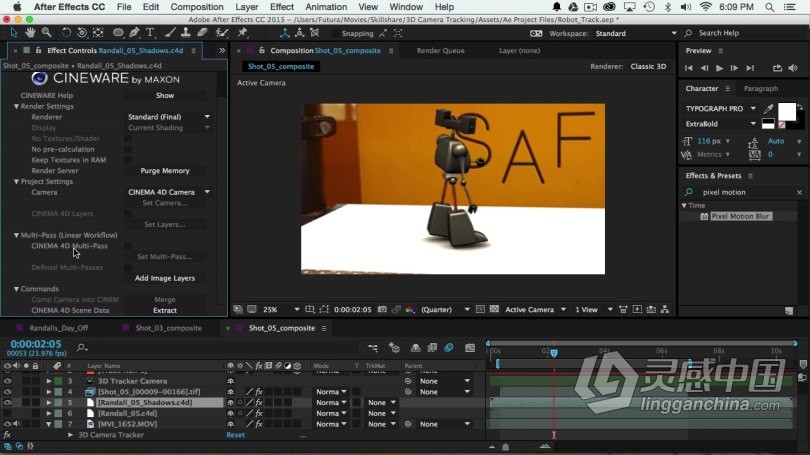Select the Eraser tool
This screenshot has width=810, height=455.
[x=202, y=33]
